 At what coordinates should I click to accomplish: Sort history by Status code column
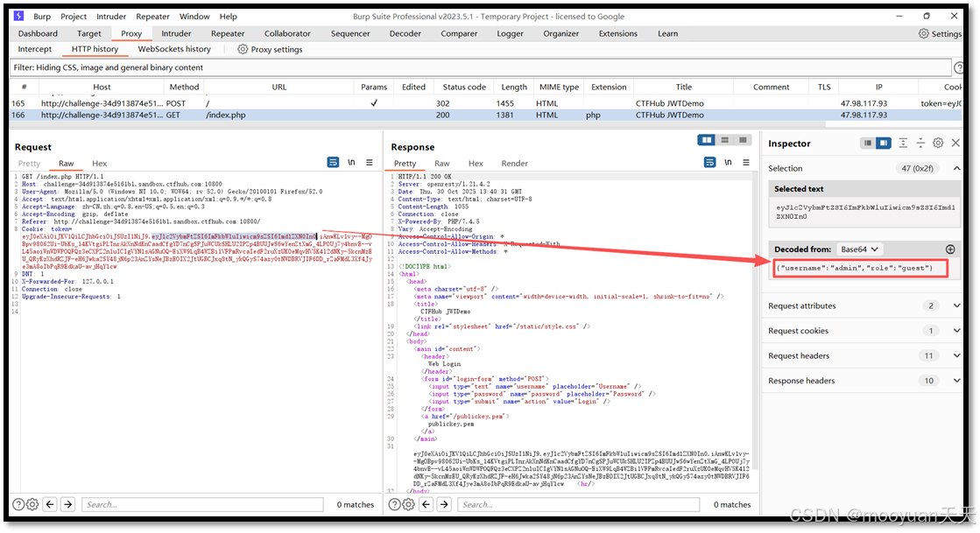coord(464,87)
